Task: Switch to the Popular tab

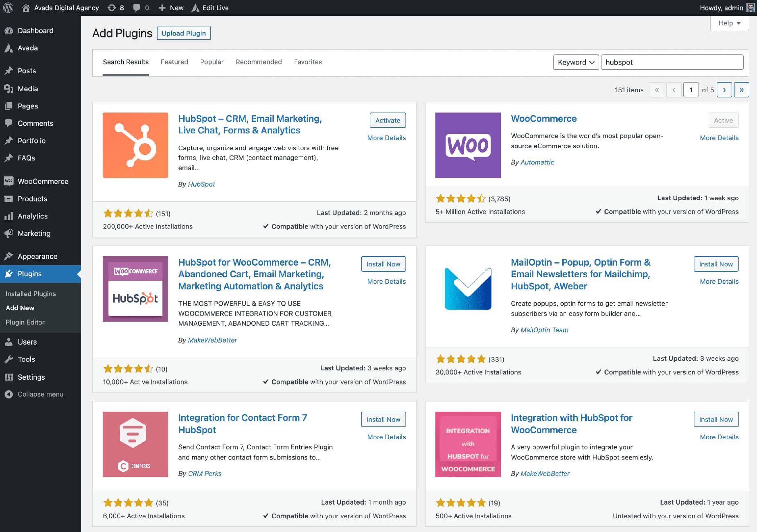Action: (x=212, y=62)
